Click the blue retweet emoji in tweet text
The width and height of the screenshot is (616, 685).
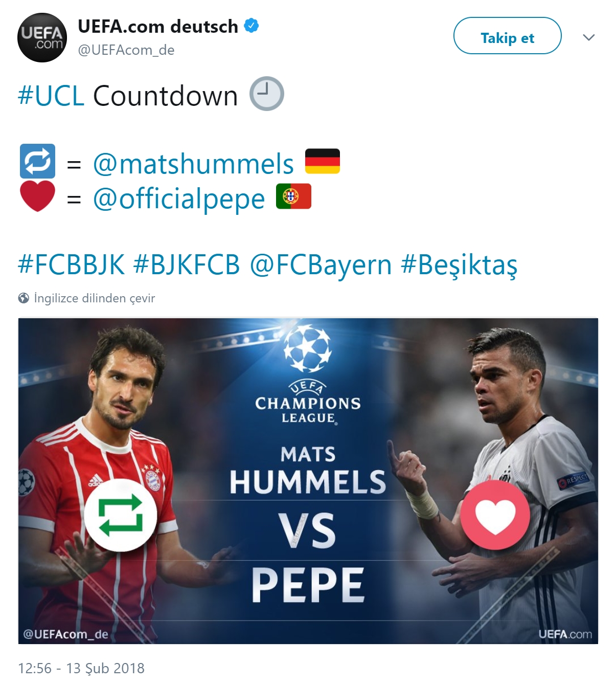(x=37, y=161)
